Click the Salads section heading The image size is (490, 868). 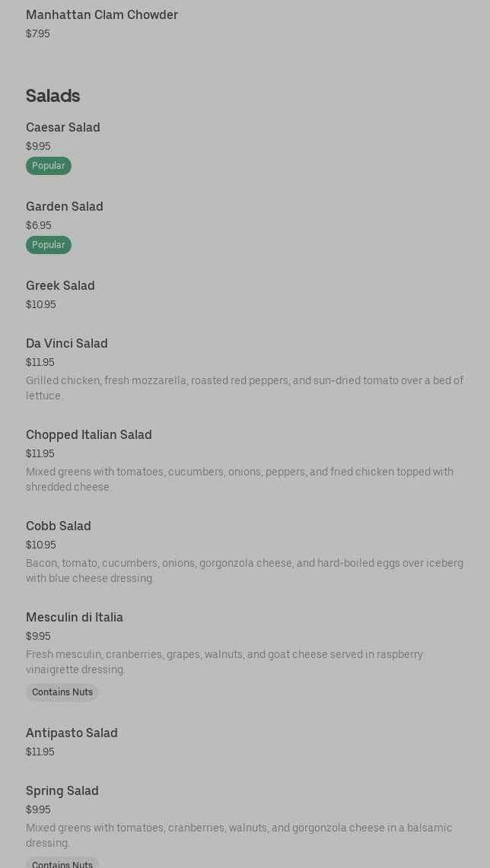tap(53, 96)
